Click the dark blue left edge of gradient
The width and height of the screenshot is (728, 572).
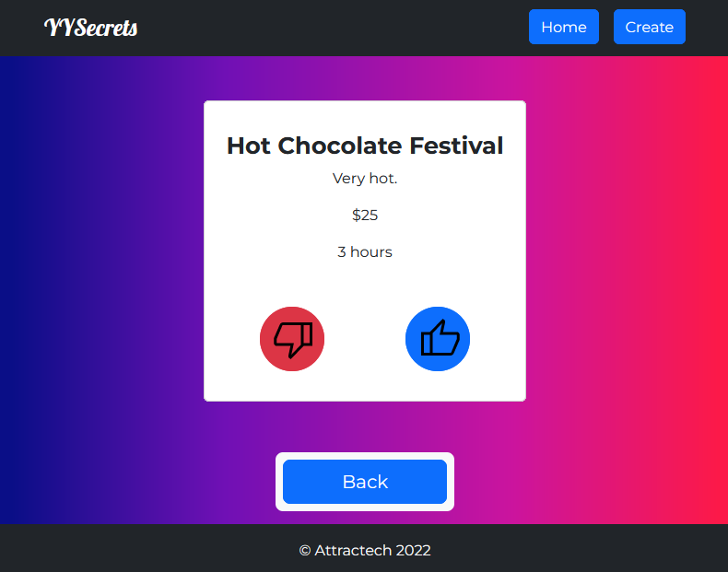point(14,276)
